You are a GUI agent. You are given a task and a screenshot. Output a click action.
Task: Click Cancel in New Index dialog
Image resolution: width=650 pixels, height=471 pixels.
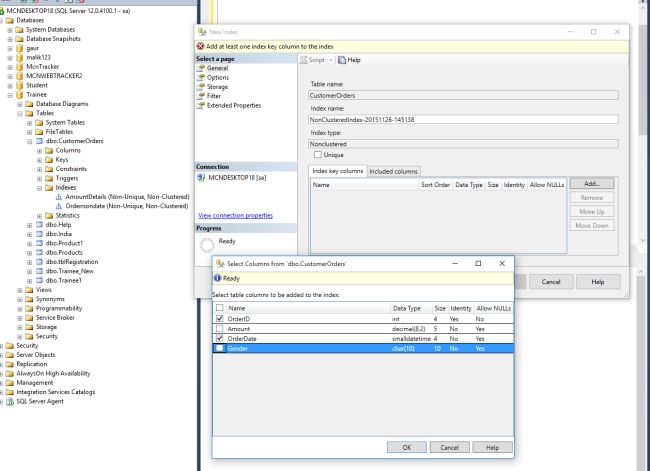[x=551, y=282]
